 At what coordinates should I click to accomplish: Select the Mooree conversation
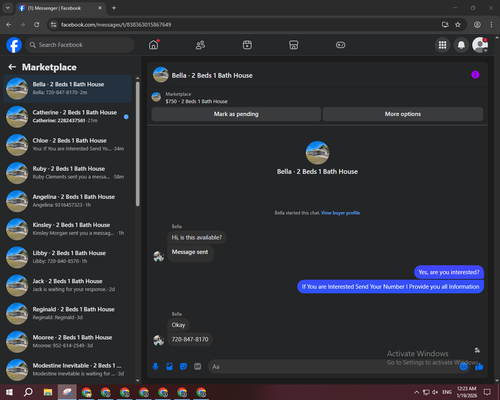(68, 342)
